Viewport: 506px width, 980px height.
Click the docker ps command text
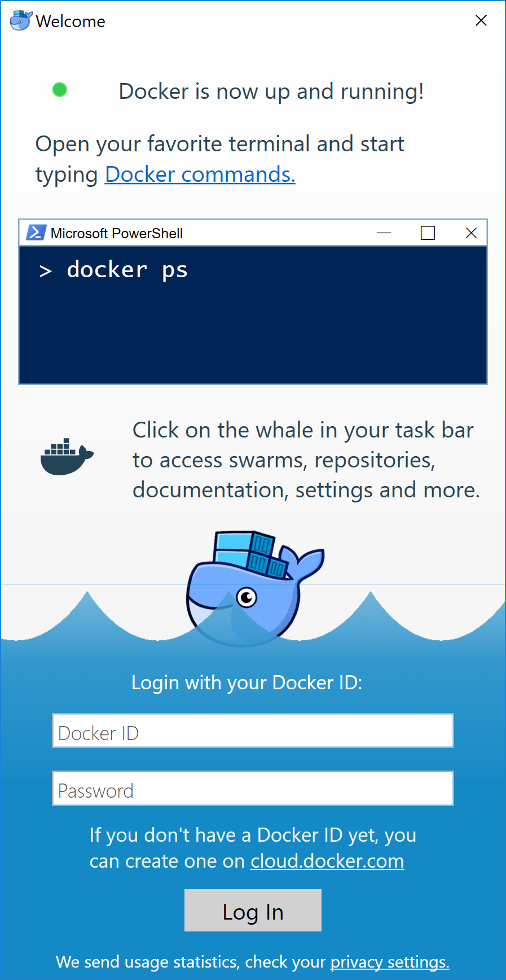tap(127, 270)
